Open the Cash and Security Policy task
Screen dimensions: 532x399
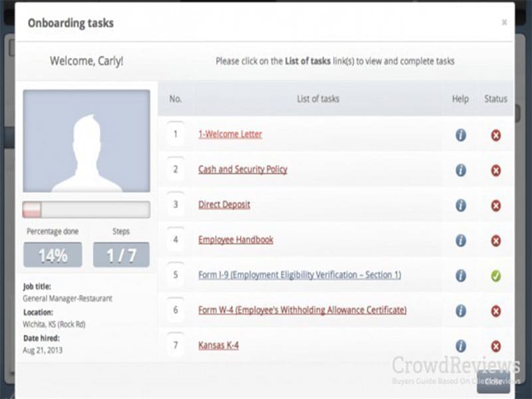click(x=243, y=170)
